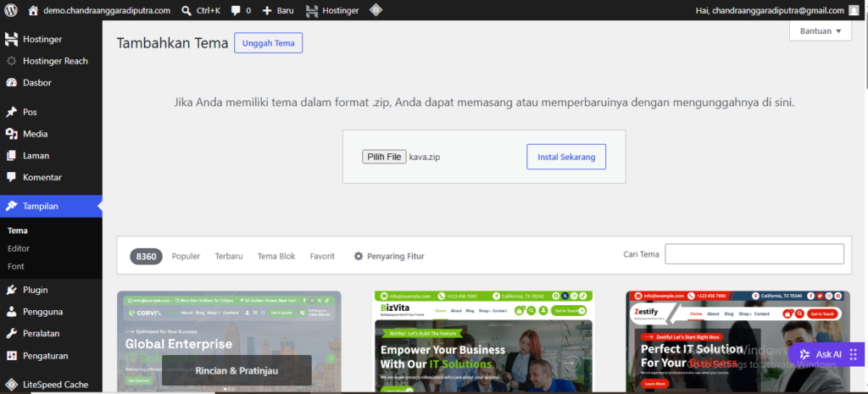Click the Komentar speech bubble icon
Viewport: 868px width, 394px height.
tap(11, 178)
